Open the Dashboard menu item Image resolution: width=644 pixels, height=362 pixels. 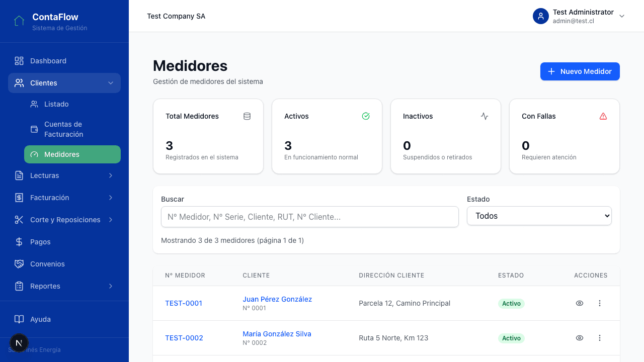pyautogui.click(x=64, y=61)
